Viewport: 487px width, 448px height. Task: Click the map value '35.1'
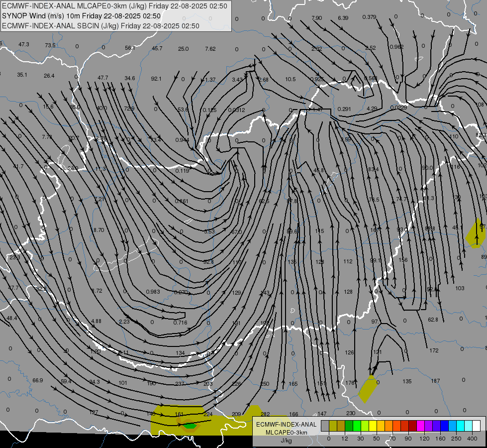pyautogui.click(x=22, y=75)
